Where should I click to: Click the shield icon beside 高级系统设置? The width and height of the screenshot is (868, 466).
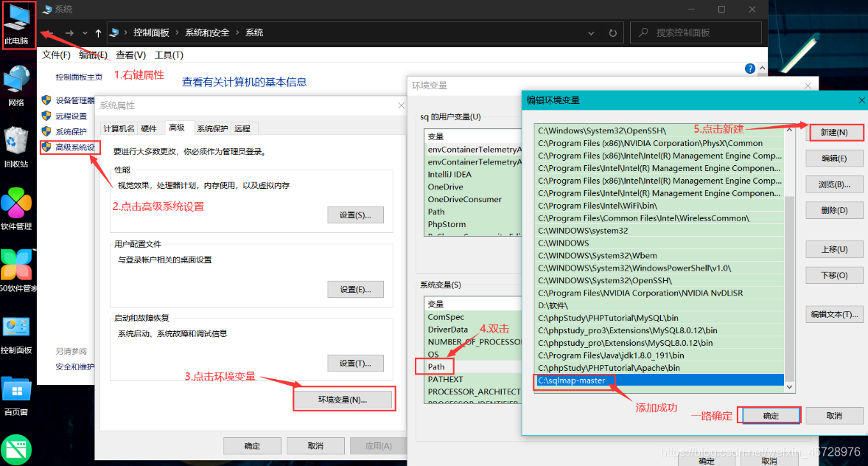(x=46, y=147)
